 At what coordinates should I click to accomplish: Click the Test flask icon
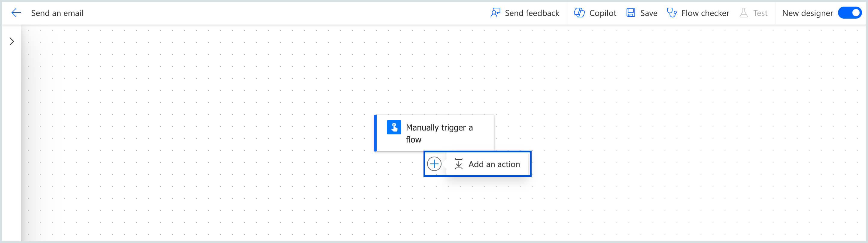coord(743,13)
